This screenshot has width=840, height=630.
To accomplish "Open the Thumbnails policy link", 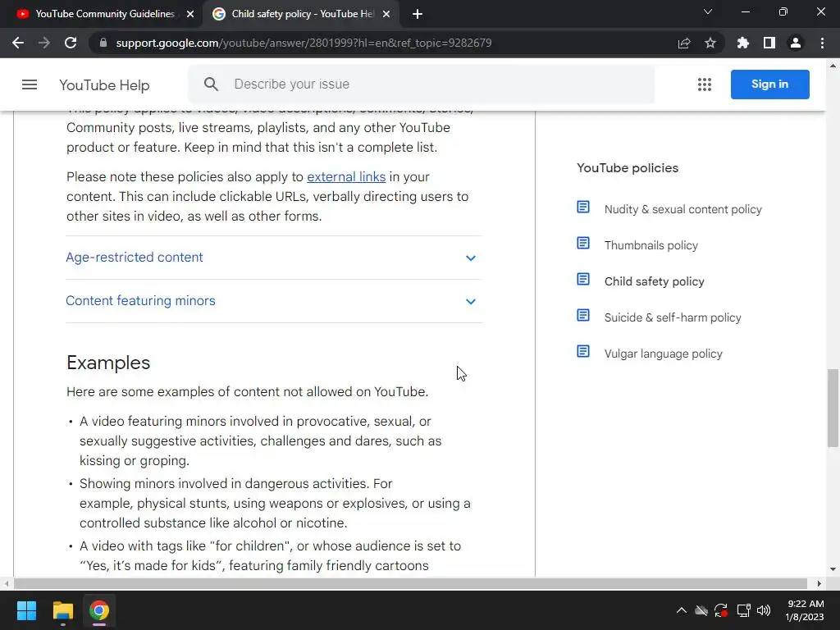I will 651,245.
